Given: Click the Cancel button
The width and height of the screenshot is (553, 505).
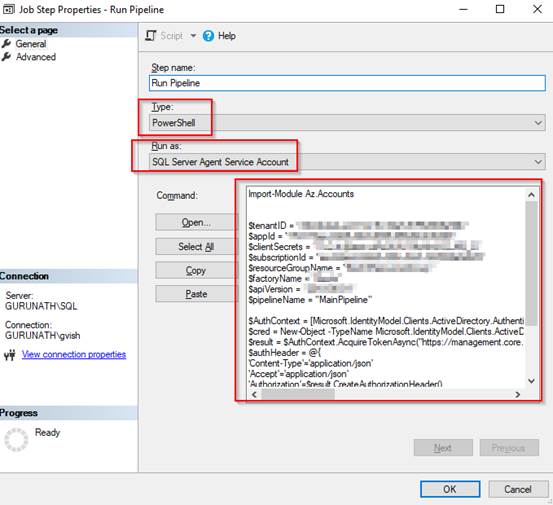Looking at the screenshot, I should 518,489.
